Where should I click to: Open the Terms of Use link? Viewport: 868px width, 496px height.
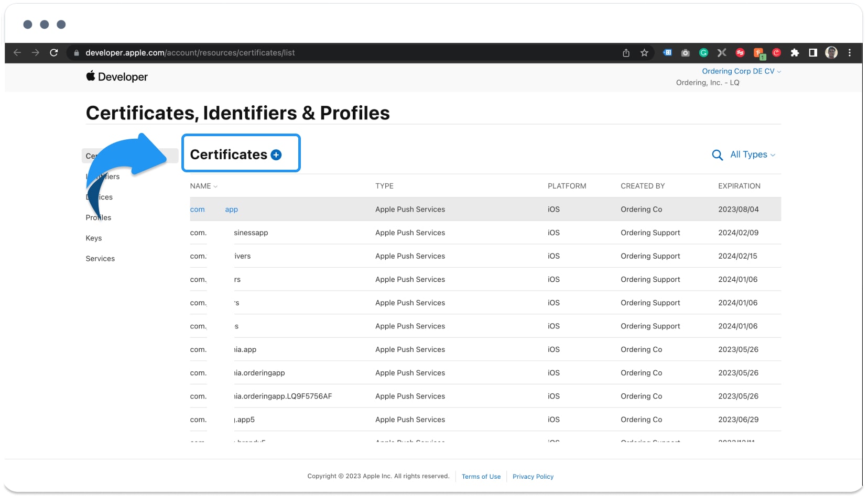(x=481, y=477)
